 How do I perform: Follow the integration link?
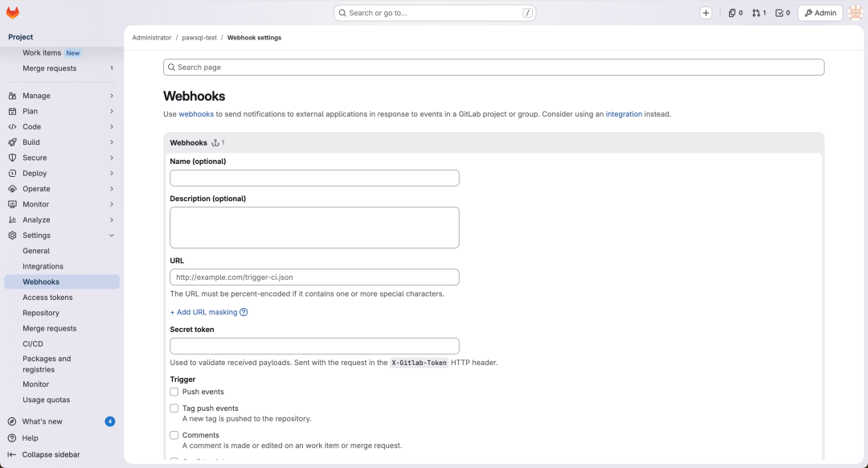[x=624, y=114]
